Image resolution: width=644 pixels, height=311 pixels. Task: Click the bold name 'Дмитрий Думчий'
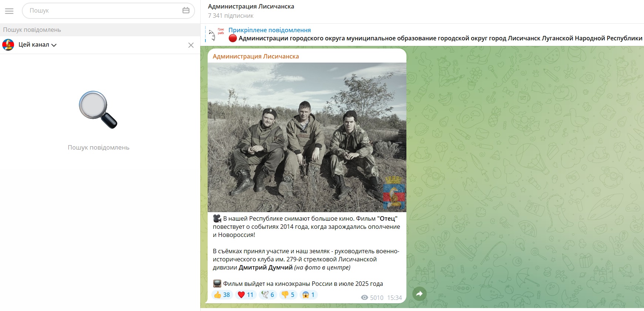pyautogui.click(x=266, y=267)
